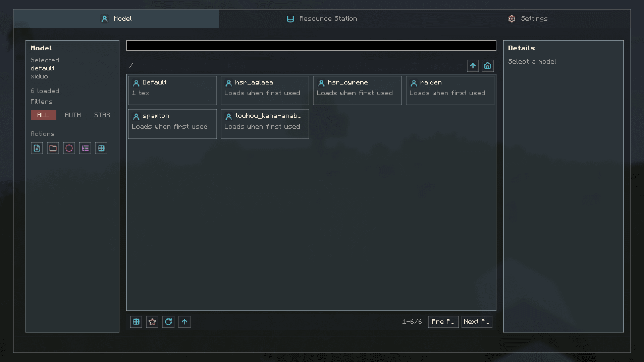
Task: Click the pink tree-list icon under Actions
Action: pos(85,148)
